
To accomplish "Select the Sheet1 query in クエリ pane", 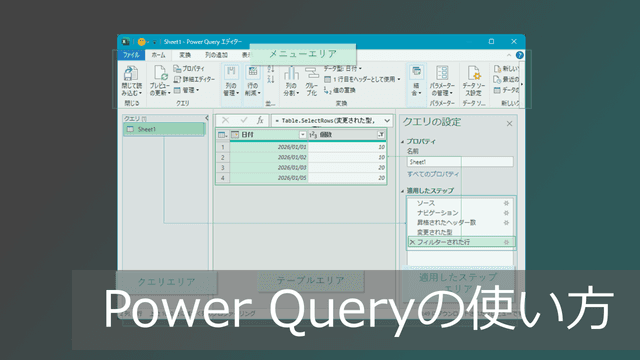I will click(164, 129).
